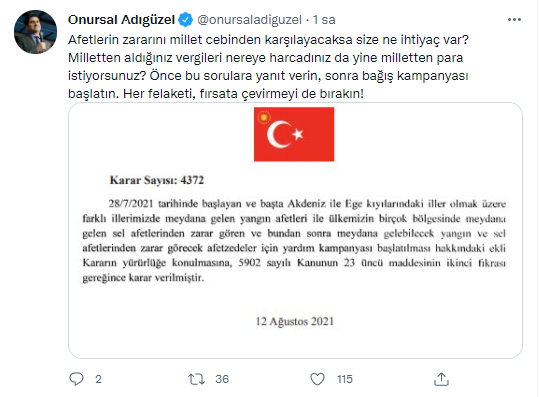The width and height of the screenshot is (539, 397).
Task: Open the three-dot more options menu
Action: [514, 20]
